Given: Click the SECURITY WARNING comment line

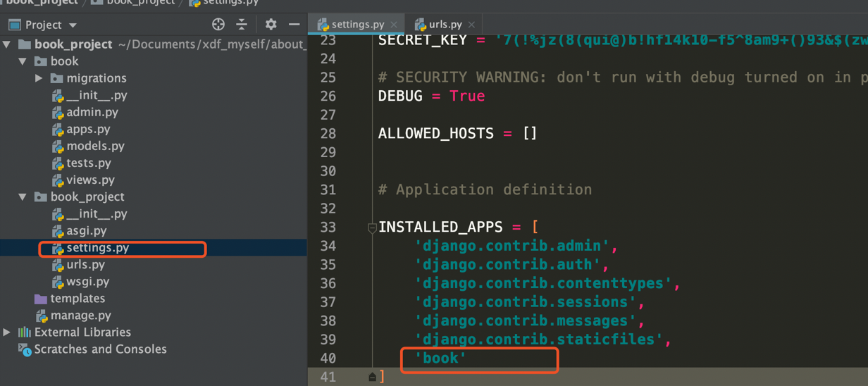Looking at the screenshot, I should point(623,77).
